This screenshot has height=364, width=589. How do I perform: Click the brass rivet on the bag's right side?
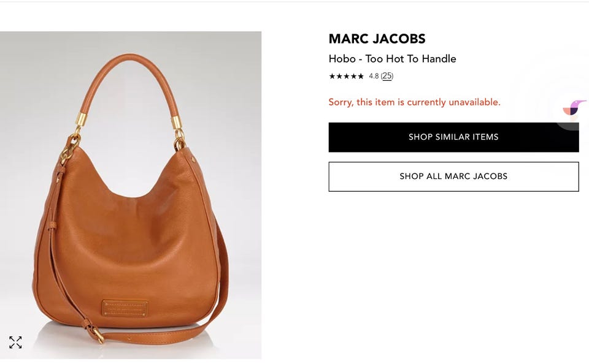coord(193,159)
